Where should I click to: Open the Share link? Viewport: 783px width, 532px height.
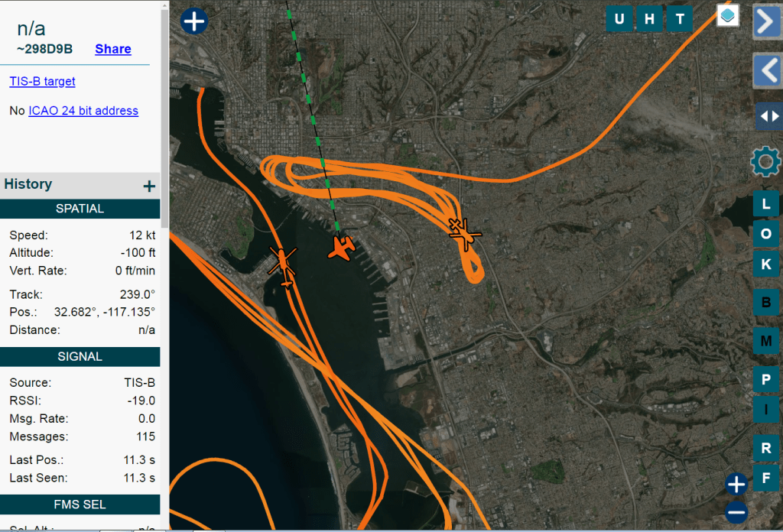click(112, 49)
